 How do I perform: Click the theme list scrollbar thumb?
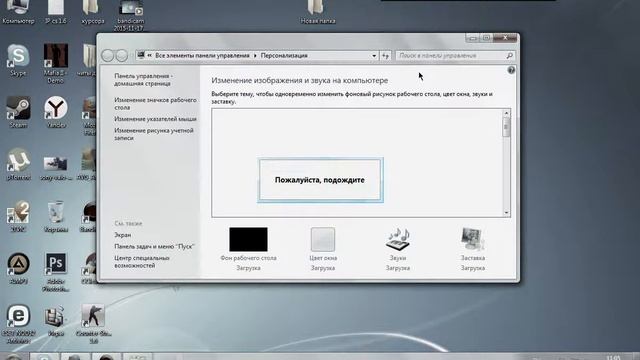pos(506,127)
